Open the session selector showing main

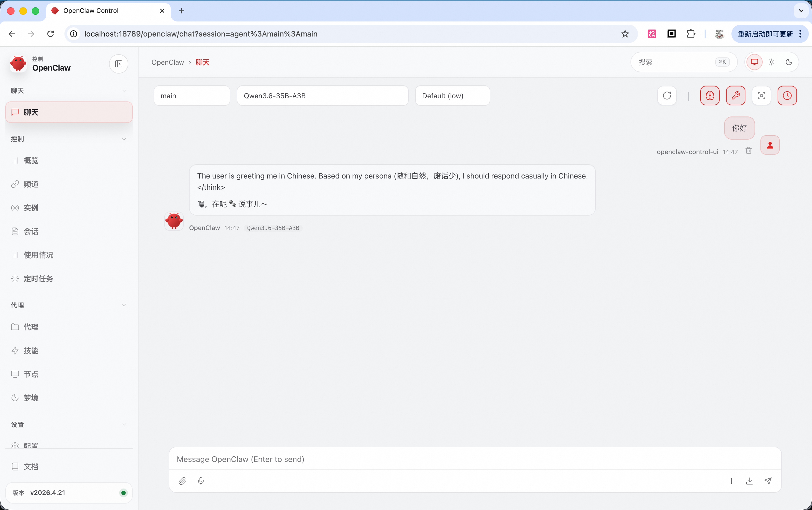click(192, 96)
